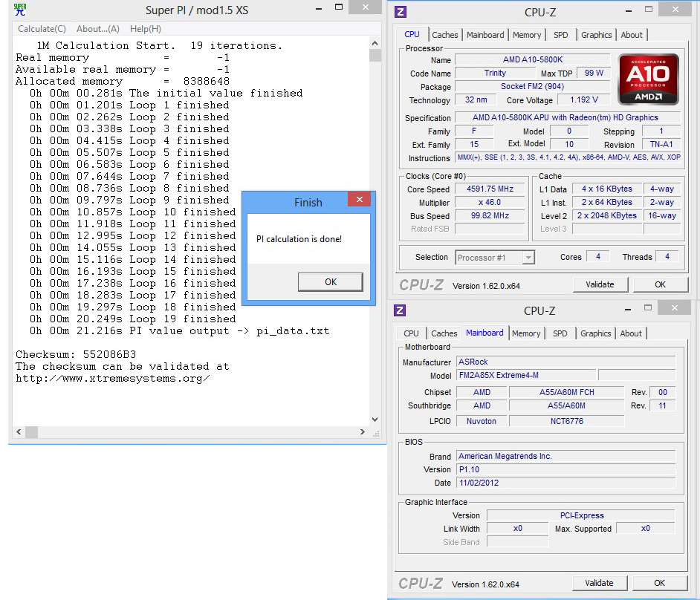
Task: Click scroll down arrow in Super PI log
Action: click(x=375, y=420)
